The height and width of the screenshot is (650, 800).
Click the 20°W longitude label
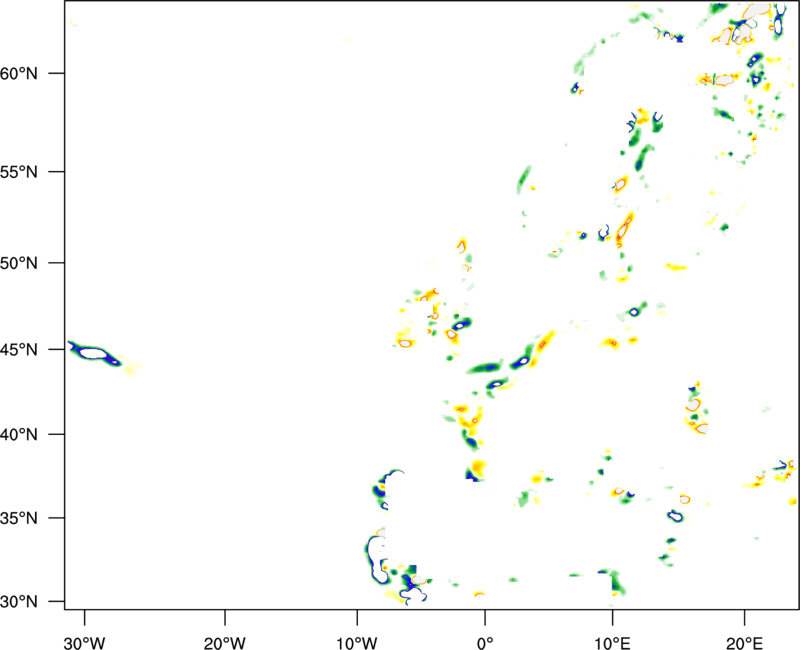(225, 643)
